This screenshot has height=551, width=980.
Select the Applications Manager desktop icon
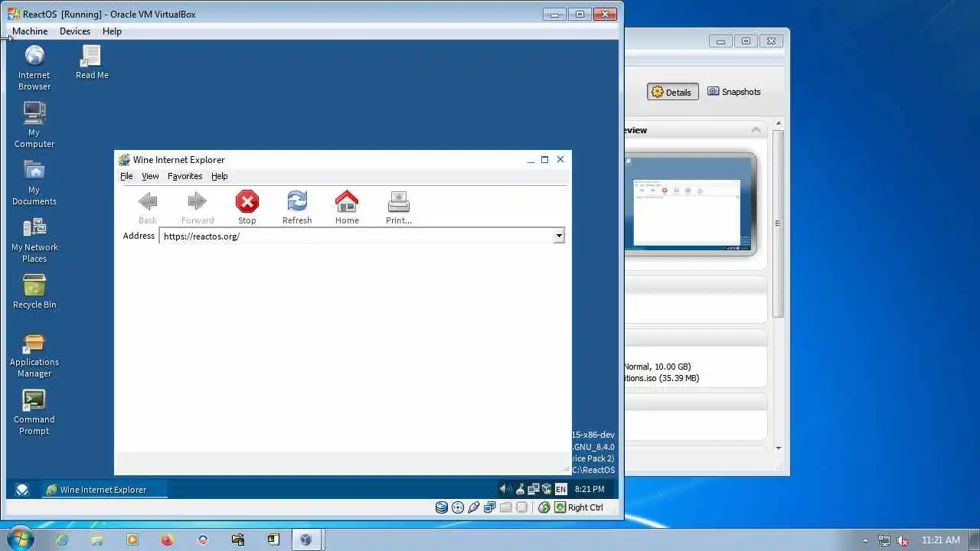click(34, 355)
